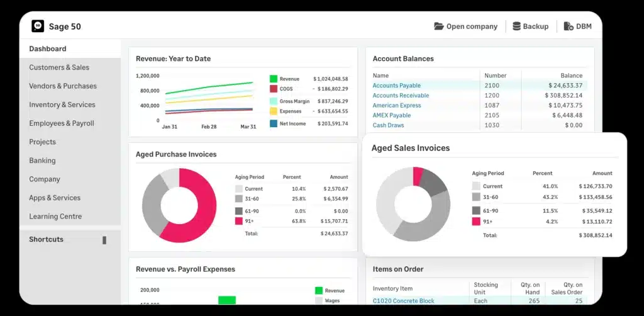The height and width of the screenshot is (316, 644).
Task: Click the Qty. on Hand column header
Action: point(530,288)
